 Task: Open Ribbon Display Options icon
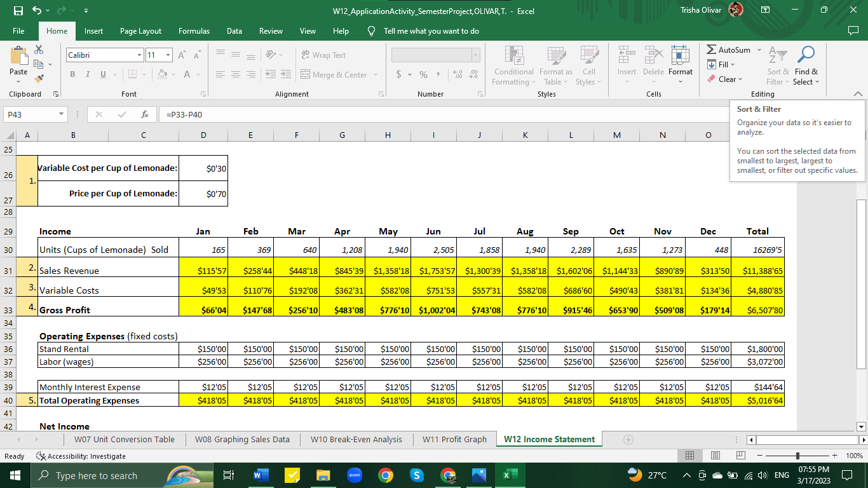[x=766, y=11]
